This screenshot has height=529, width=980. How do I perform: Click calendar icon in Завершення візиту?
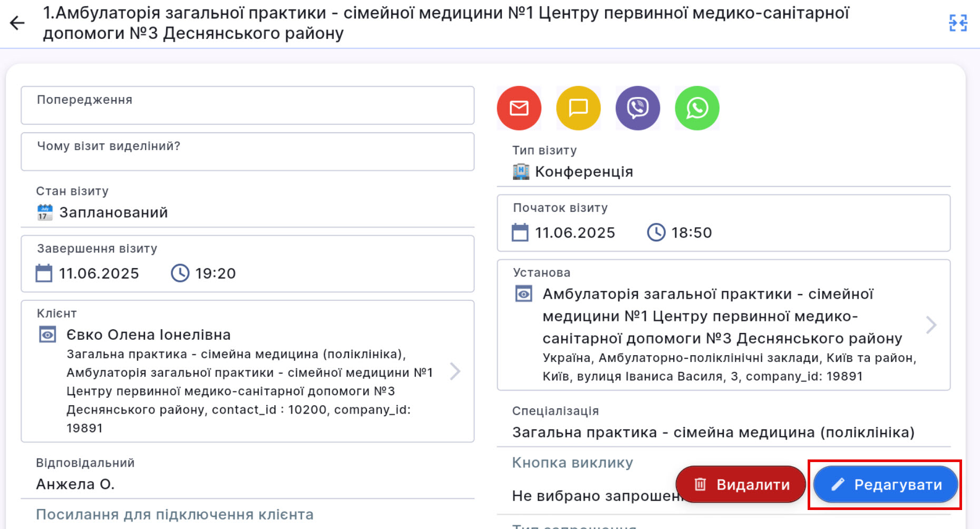pyautogui.click(x=44, y=273)
